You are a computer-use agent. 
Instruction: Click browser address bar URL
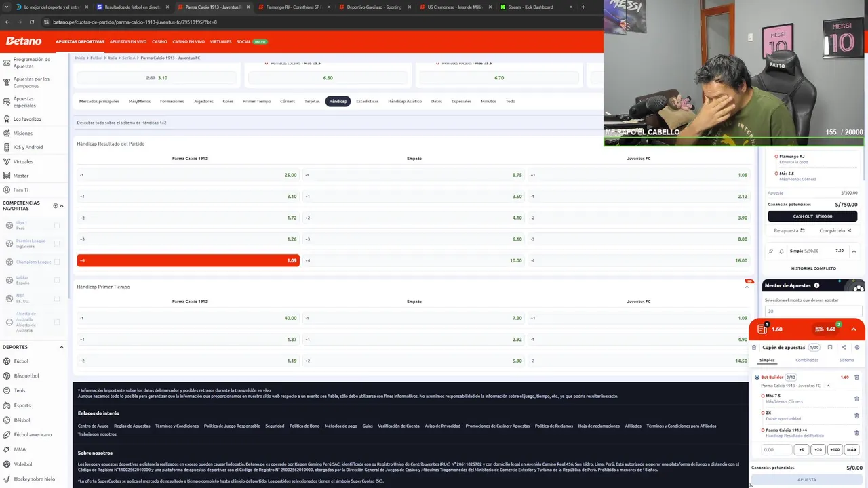pos(134,22)
